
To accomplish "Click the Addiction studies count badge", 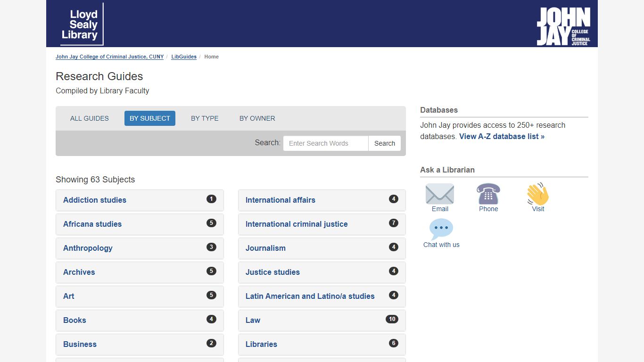I will click(x=211, y=199).
